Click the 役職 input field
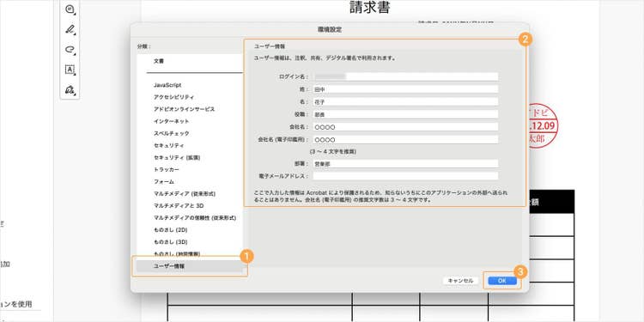 (x=405, y=114)
